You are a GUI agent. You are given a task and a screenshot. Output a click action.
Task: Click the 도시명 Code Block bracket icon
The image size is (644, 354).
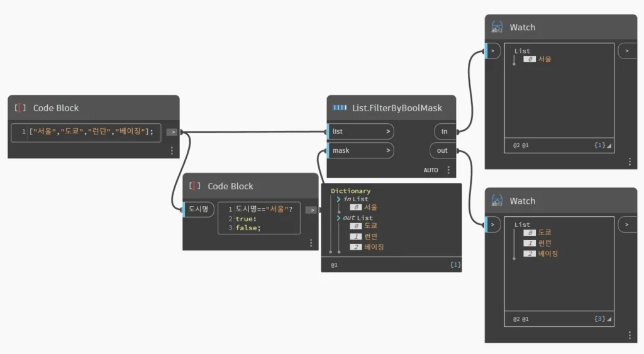tap(195, 186)
